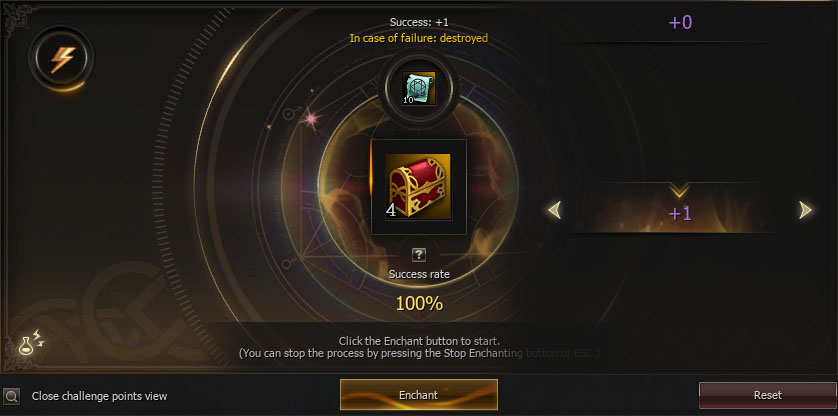
Task: Click the 100% success rate value
Action: point(419,303)
